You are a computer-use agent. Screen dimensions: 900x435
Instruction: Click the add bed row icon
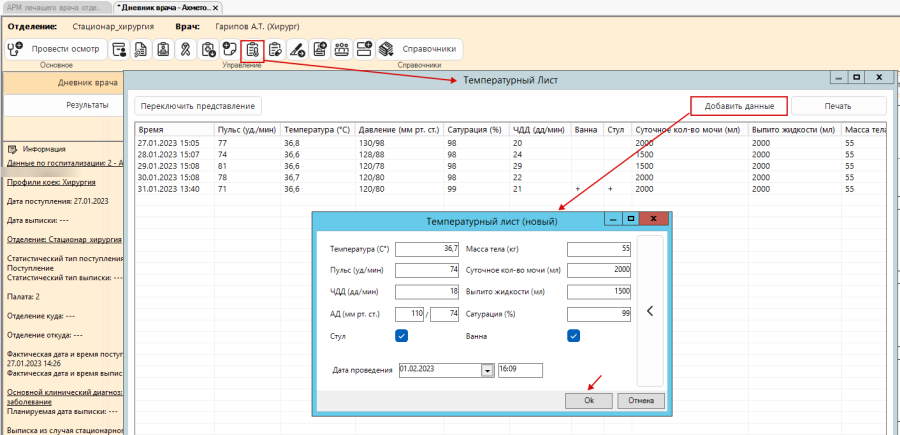click(364, 49)
